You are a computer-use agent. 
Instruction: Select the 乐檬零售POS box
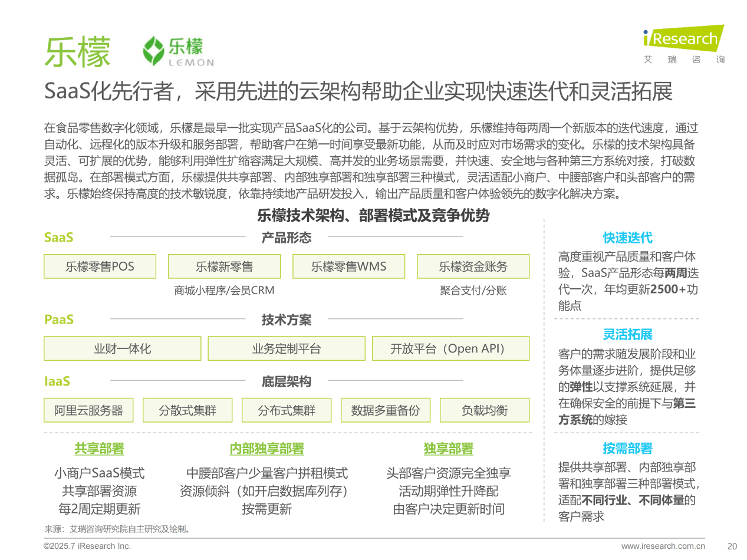coord(100,266)
